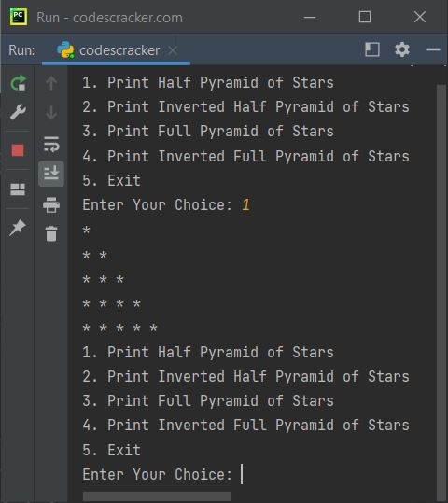Click the first '5. Exit' line
The image size is (448, 503).
click(x=111, y=180)
